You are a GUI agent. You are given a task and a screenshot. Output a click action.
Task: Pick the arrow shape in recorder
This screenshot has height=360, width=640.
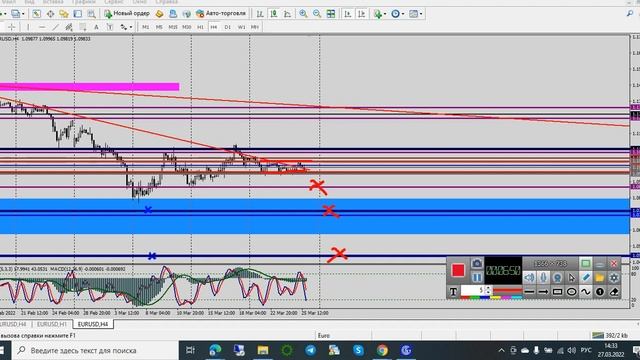pyautogui.click(x=543, y=292)
